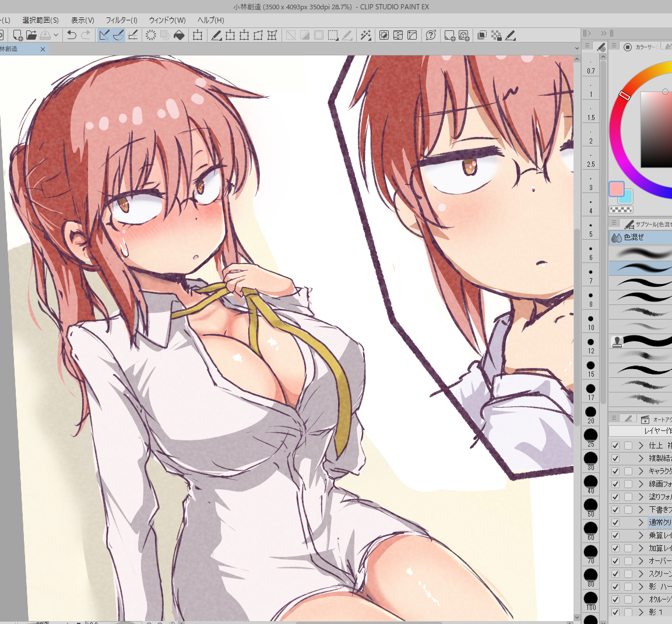Open the ヘルプ(H) menu
This screenshot has height=624, width=672.
click(210, 20)
